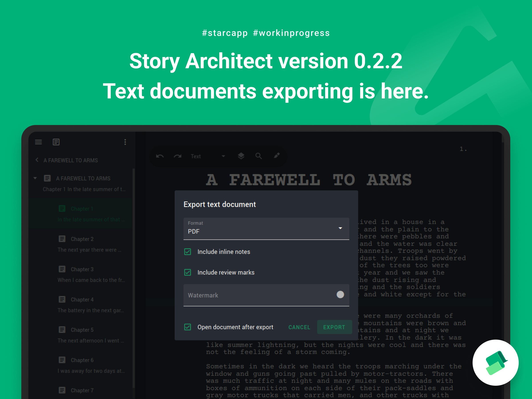Open the hamburger menu in sidebar
The width and height of the screenshot is (532, 399).
pyautogui.click(x=39, y=142)
